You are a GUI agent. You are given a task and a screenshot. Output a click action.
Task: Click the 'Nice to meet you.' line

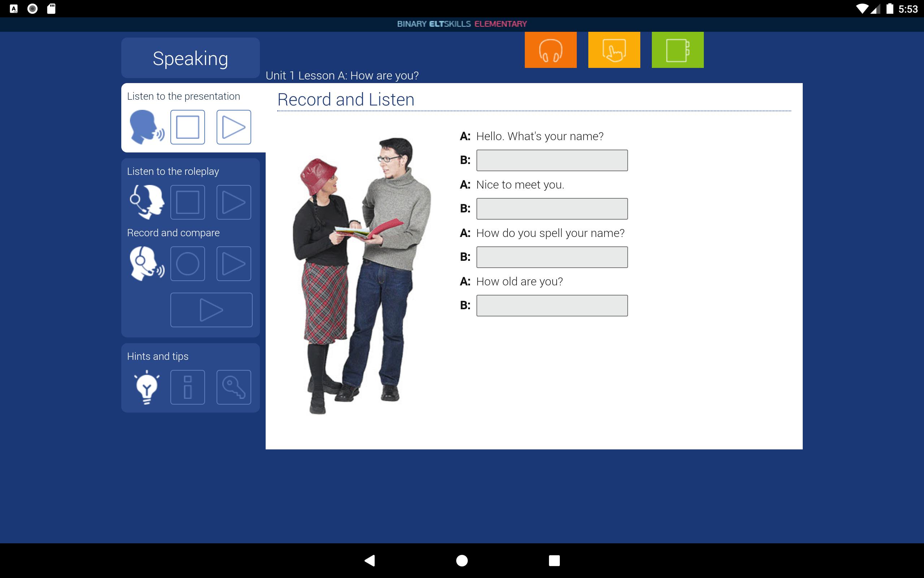[x=520, y=185]
